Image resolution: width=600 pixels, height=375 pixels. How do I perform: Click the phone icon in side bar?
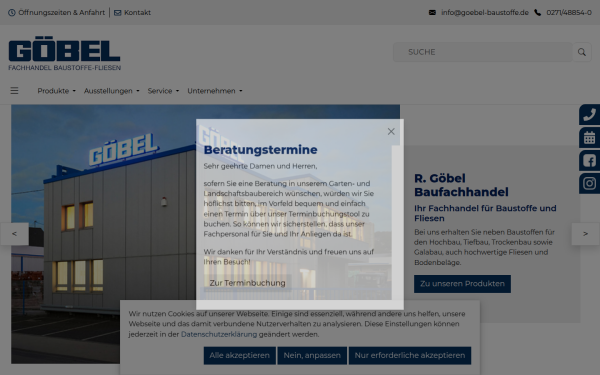(589, 114)
